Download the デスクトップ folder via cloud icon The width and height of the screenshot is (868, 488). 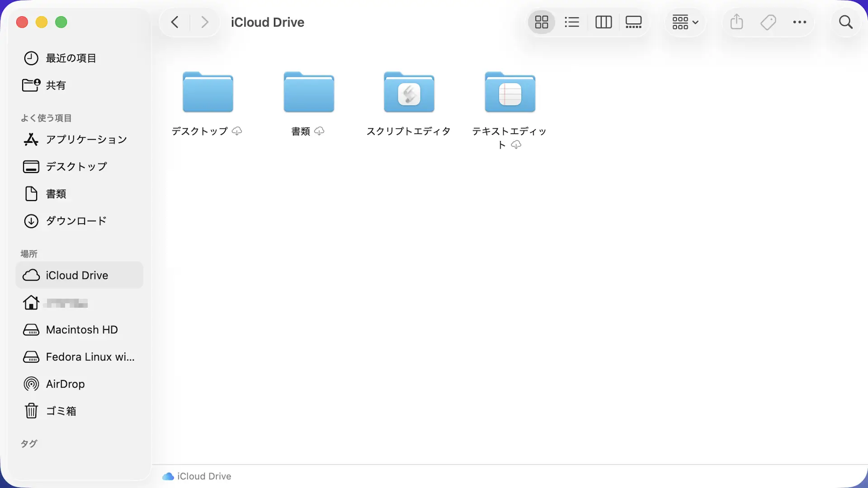pos(237,131)
